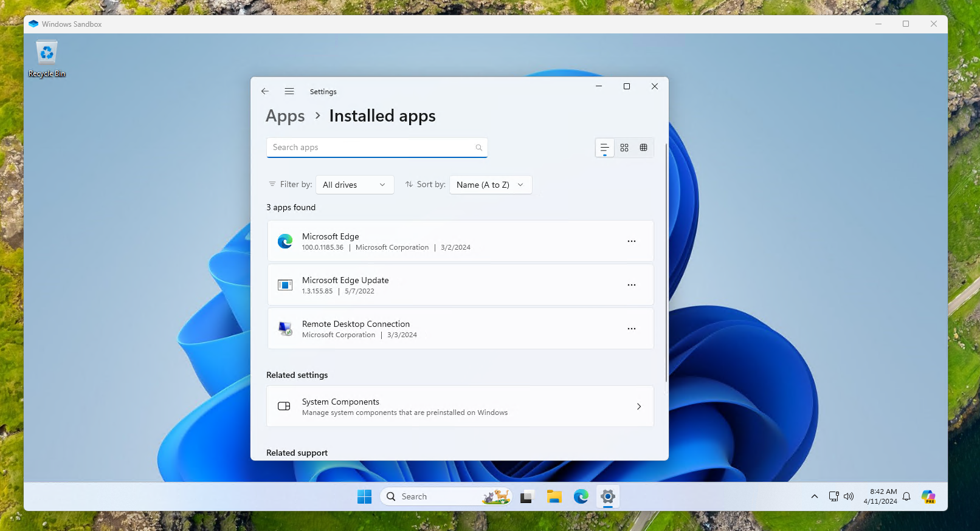Switch to list view layout
980x531 pixels.
click(x=605, y=148)
